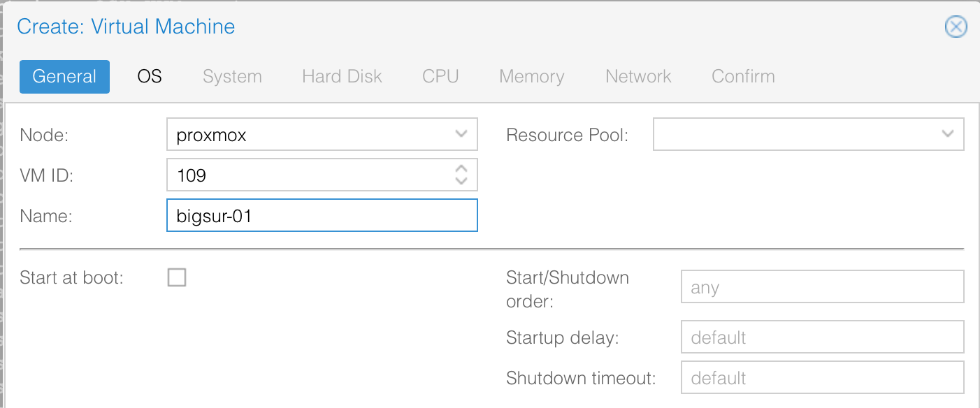Select the General tab

tap(64, 76)
